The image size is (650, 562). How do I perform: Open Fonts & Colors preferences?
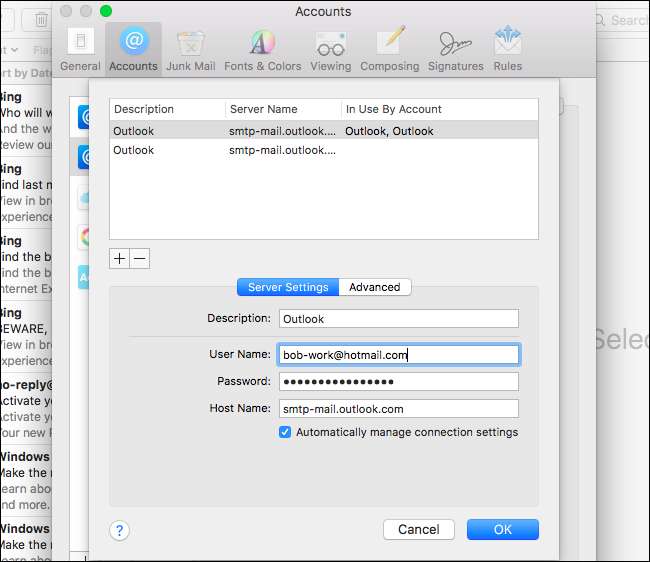pos(262,49)
